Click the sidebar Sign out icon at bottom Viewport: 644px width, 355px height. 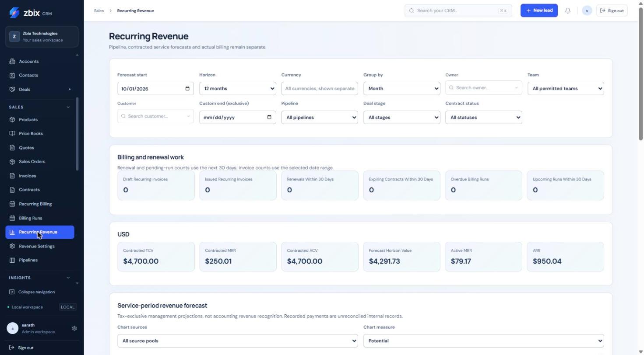12,348
